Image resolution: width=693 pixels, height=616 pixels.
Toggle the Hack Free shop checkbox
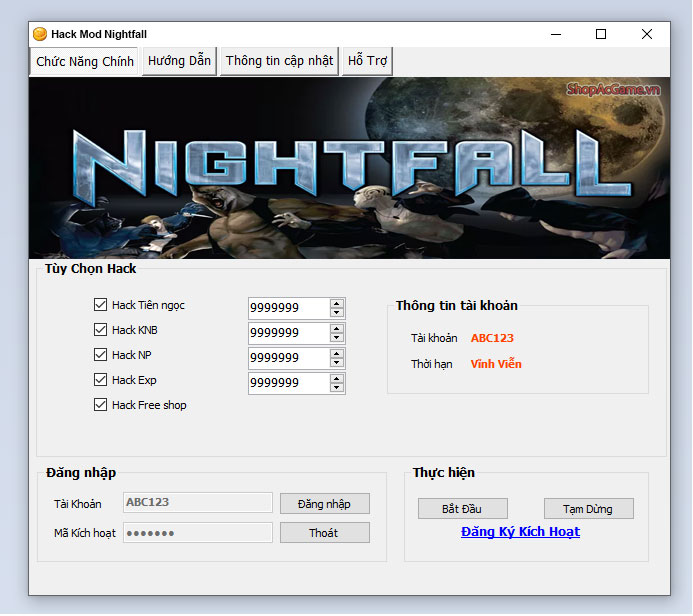100,405
